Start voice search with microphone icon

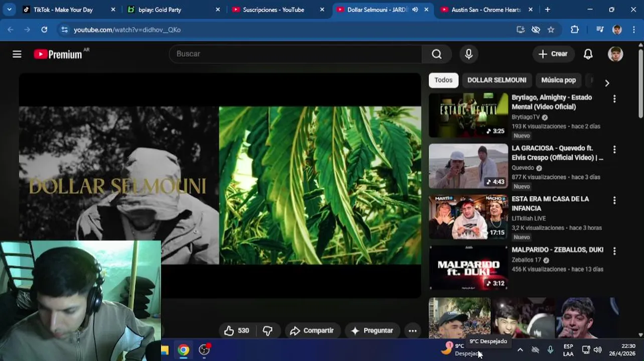coord(468,54)
